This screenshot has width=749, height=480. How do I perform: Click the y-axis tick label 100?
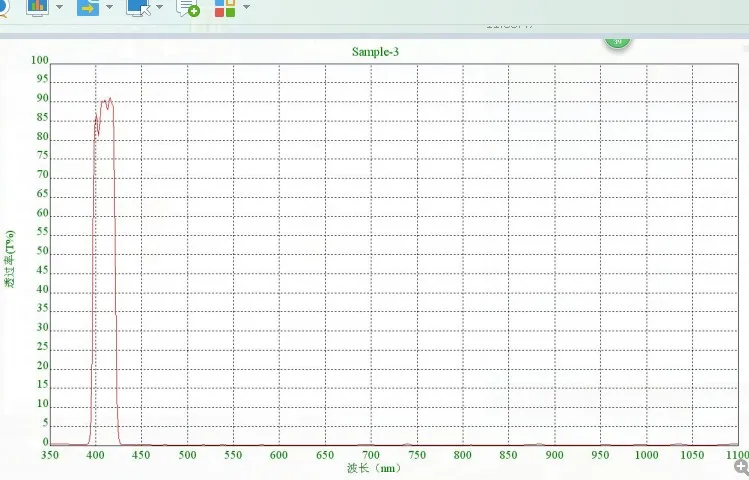[x=40, y=60]
